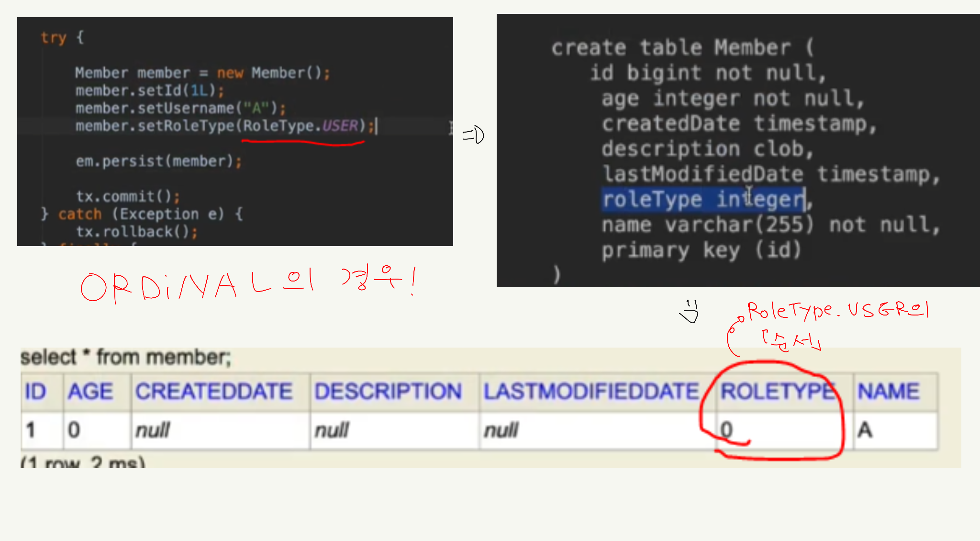The image size is (980, 541).
Task: Click the highlighted roleType integer text
Action: (x=703, y=199)
